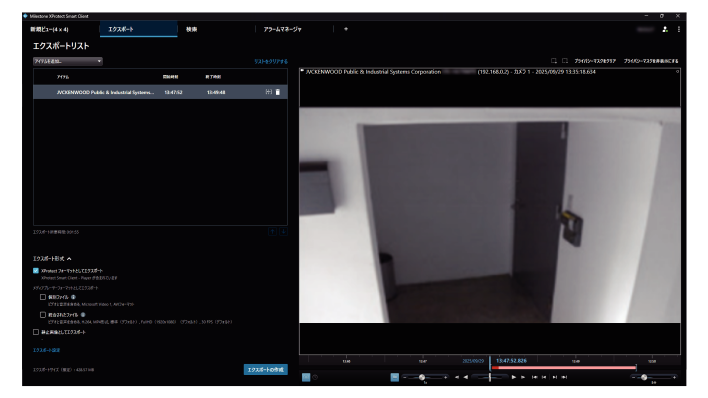
Task: Move export item down with arrow button
Action: click(284, 232)
